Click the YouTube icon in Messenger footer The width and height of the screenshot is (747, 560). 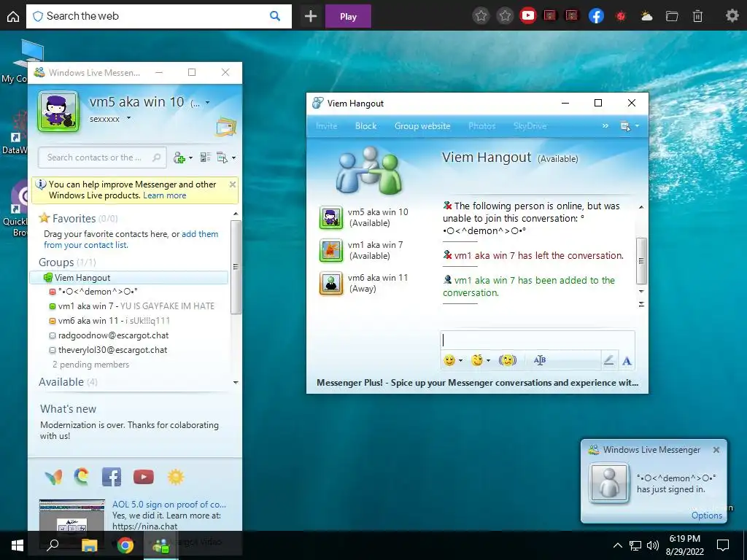point(144,477)
